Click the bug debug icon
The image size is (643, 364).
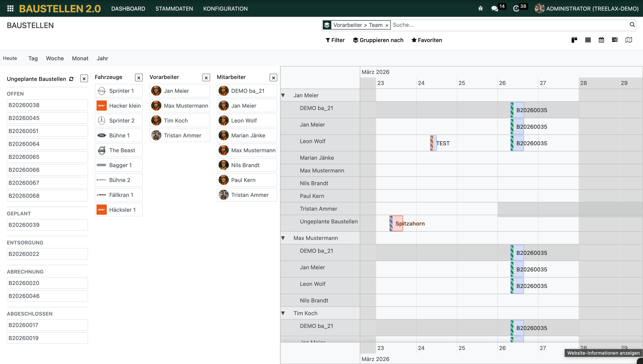[480, 8]
